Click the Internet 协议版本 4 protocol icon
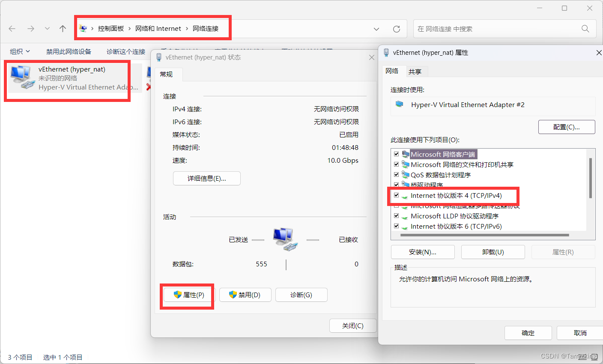Screen dimensions: 603x364 click(405, 196)
